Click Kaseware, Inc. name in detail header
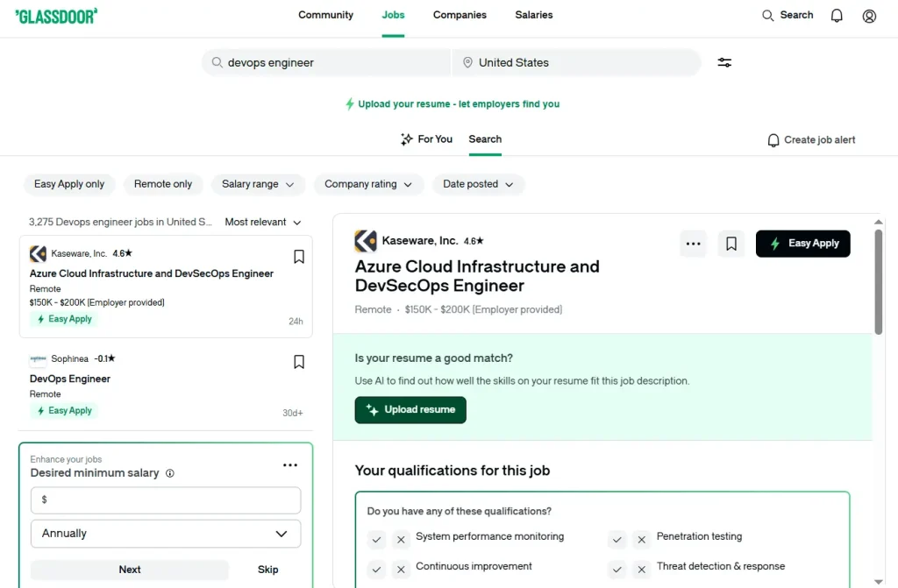898x588 pixels. pyautogui.click(x=420, y=241)
